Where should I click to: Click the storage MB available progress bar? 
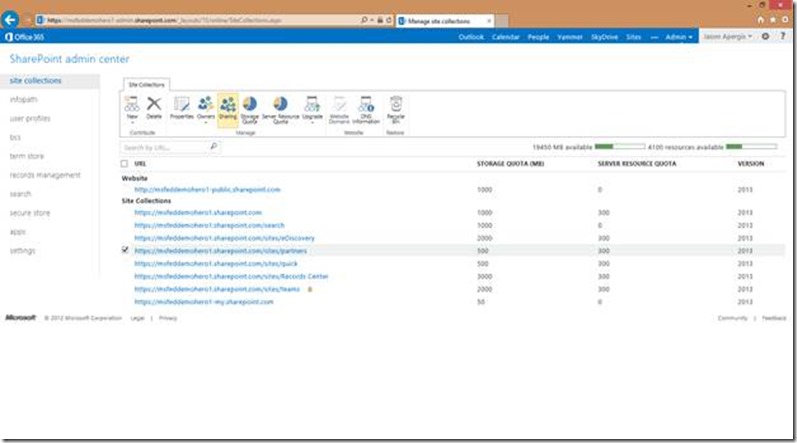620,146
